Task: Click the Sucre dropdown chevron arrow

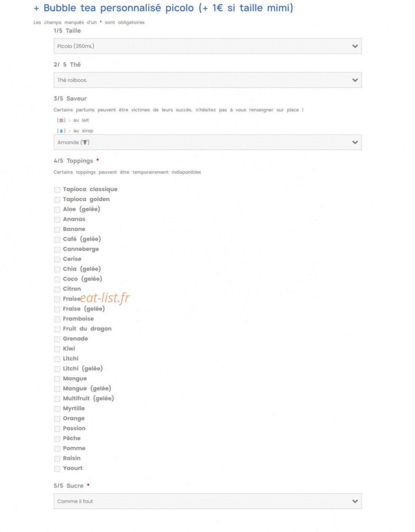Action: click(355, 501)
